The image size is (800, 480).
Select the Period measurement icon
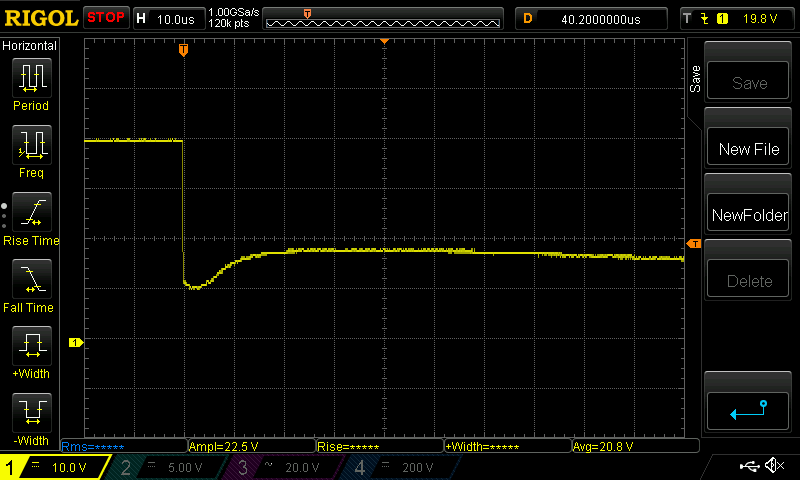(30, 82)
